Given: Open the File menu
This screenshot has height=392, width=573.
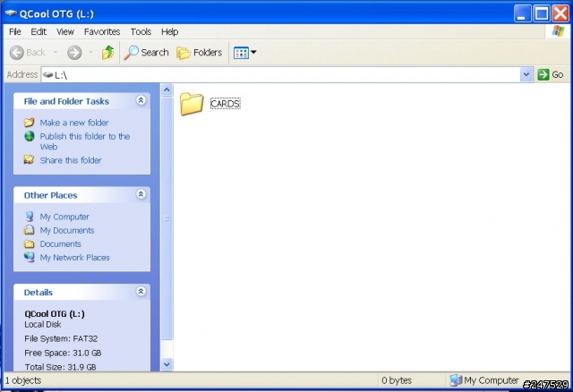Looking at the screenshot, I should (15, 32).
